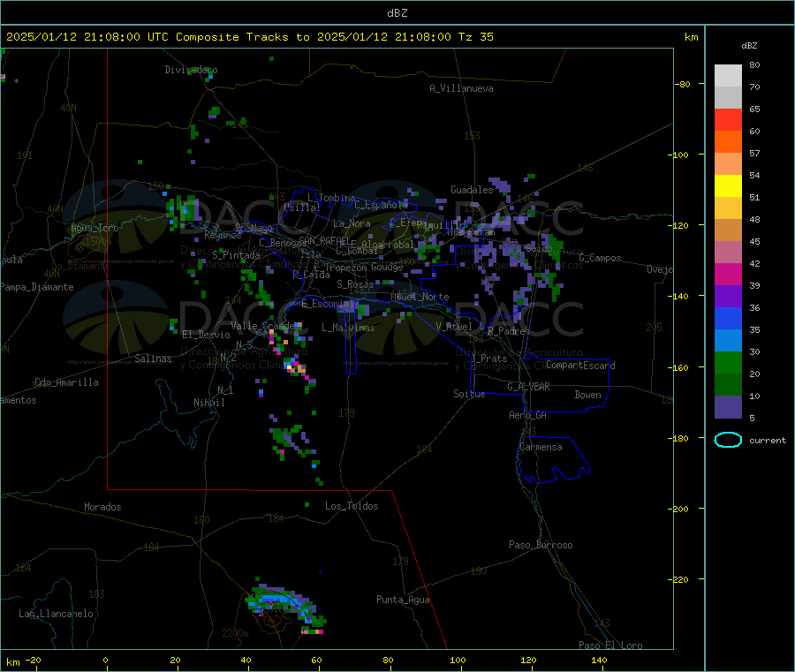The width and height of the screenshot is (795, 672).
Task: Click the green 20 dBZ legend swatch
Action: click(x=728, y=362)
